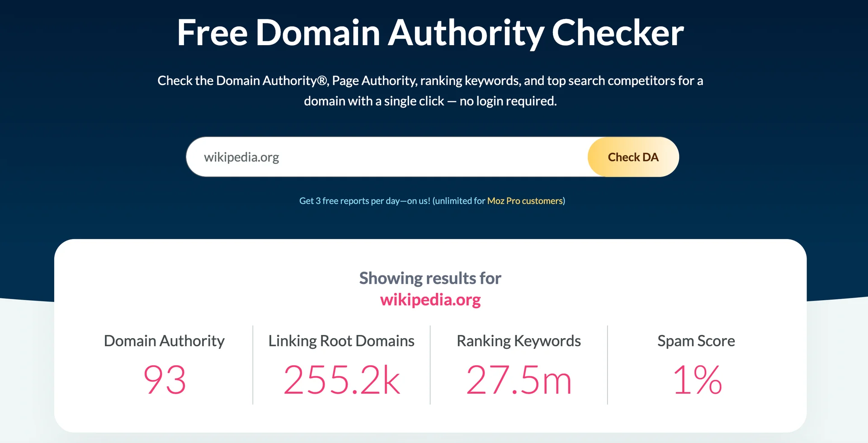Viewport: 868px width, 443px height.
Task: Click the Ranking Keywords heading
Action: pyautogui.click(x=519, y=341)
